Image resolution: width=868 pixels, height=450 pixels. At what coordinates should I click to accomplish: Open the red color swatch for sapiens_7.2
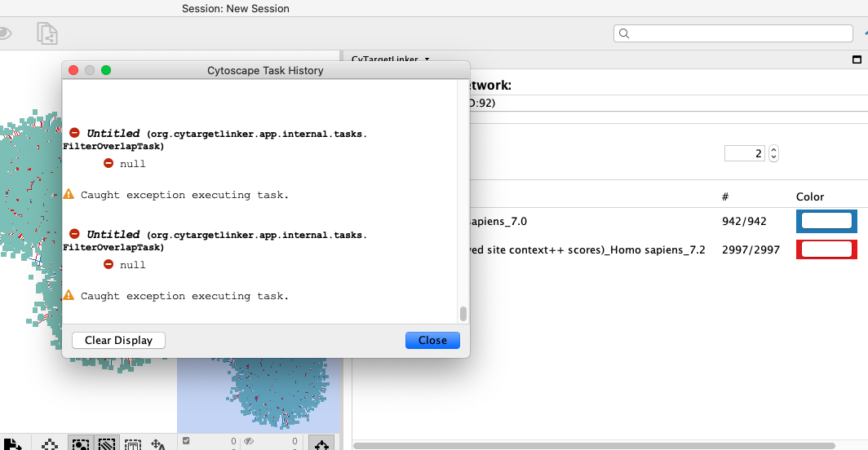(x=826, y=249)
